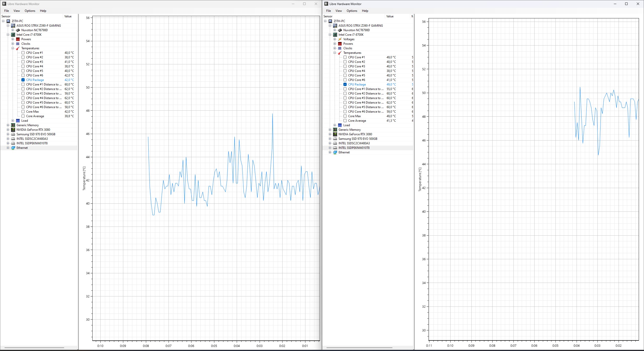Image resolution: width=644 pixels, height=351 pixels.
Task: Click the Nuvoton NCT6798D chip icon
Action: pos(18,30)
